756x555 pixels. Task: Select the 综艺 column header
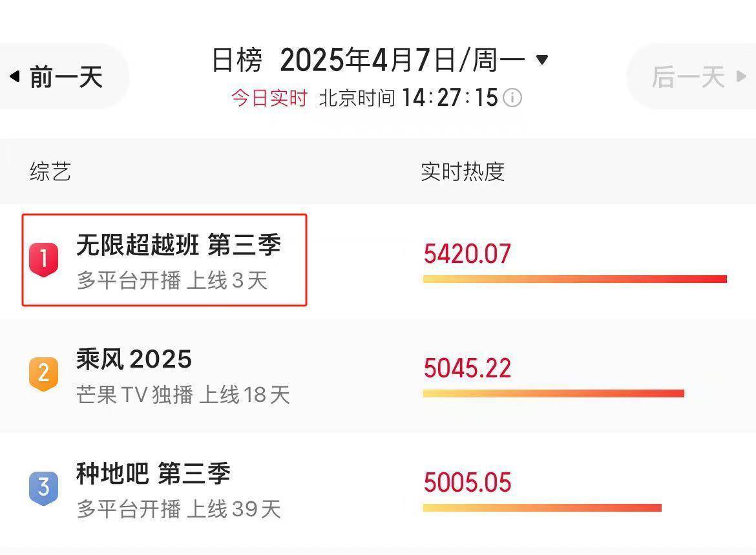pyautogui.click(x=50, y=172)
